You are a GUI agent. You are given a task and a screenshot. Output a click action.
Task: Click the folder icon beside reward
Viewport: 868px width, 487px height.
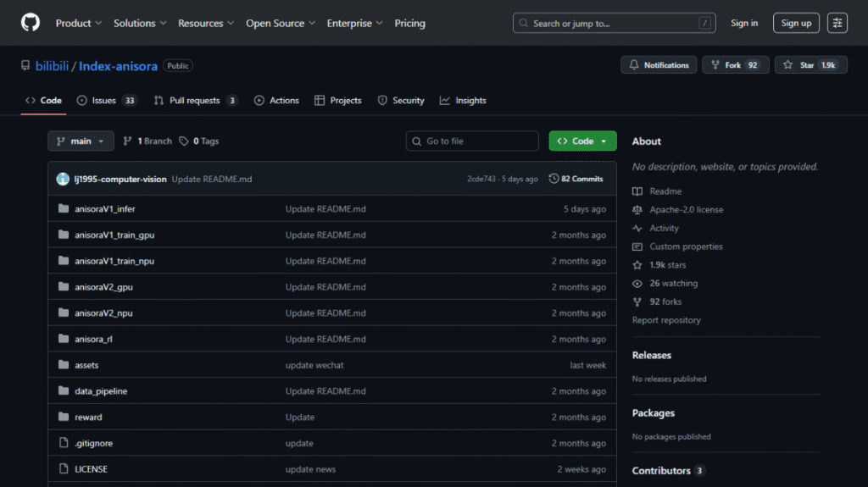64,417
